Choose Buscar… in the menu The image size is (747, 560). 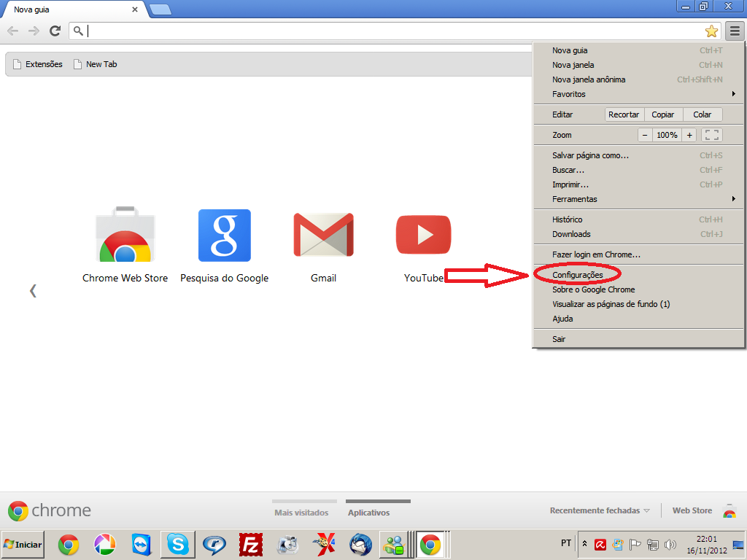[x=638, y=170]
